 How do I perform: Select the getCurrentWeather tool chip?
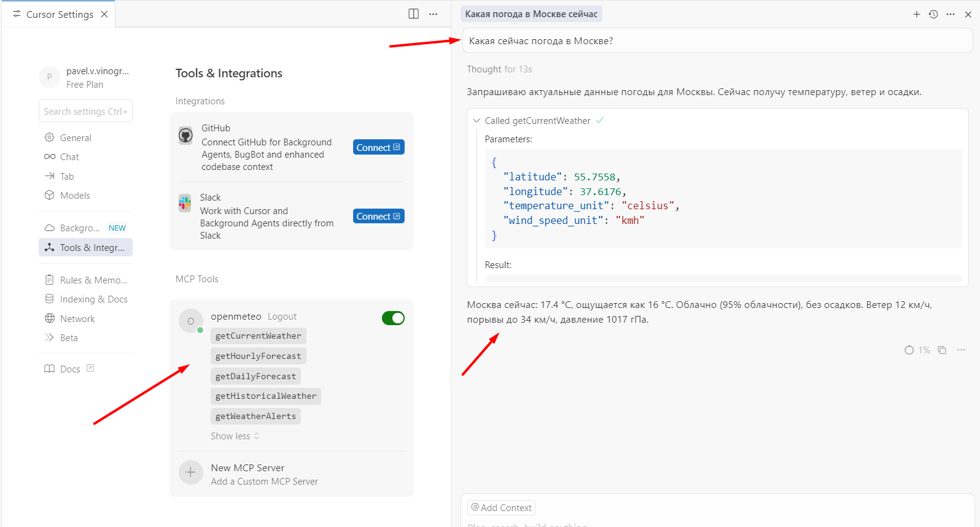(259, 336)
